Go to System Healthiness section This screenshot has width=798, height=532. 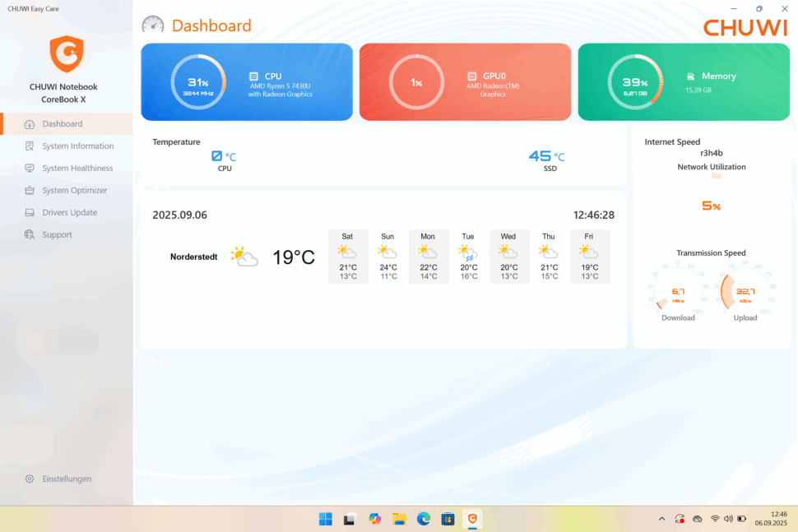pos(67,169)
